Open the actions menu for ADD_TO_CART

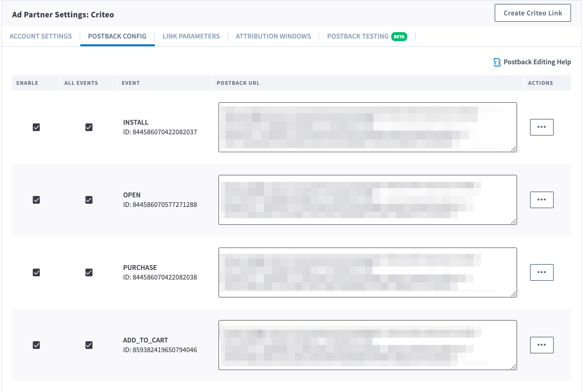[542, 345]
